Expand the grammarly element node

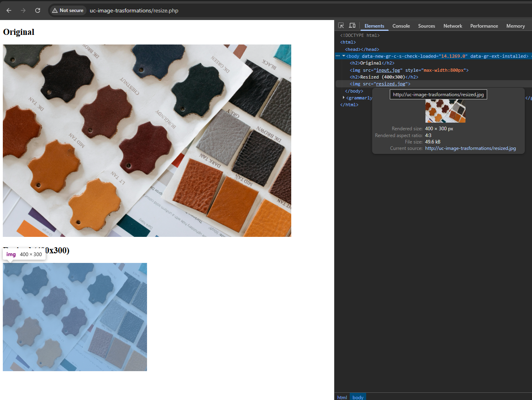tap(344, 97)
